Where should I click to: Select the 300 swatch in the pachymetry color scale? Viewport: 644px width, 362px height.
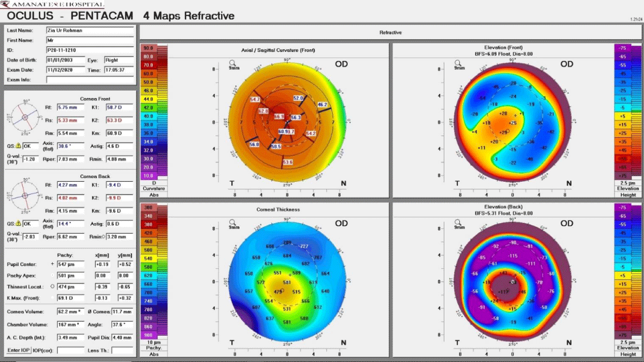pyautogui.click(x=148, y=208)
